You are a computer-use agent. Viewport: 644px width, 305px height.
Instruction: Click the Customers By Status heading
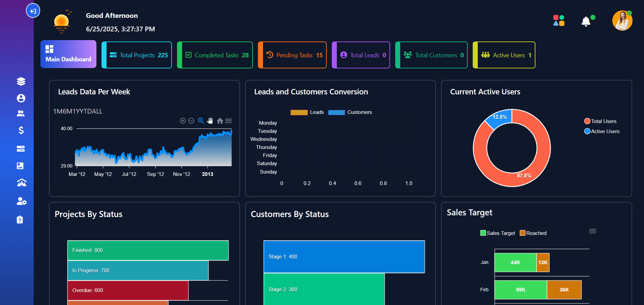point(290,214)
